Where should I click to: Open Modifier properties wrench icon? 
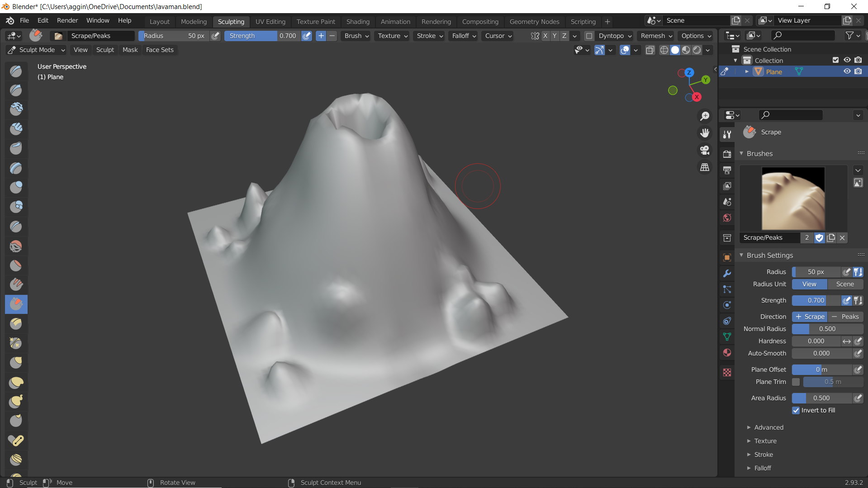pos(727,273)
